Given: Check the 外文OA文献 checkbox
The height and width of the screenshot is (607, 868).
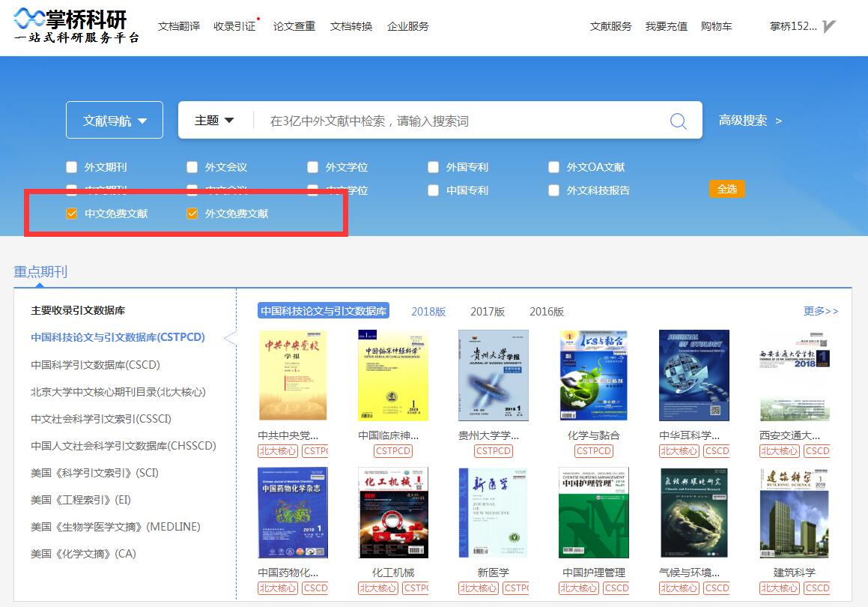Looking at the screenshot, I should click(x=553, y=166).
